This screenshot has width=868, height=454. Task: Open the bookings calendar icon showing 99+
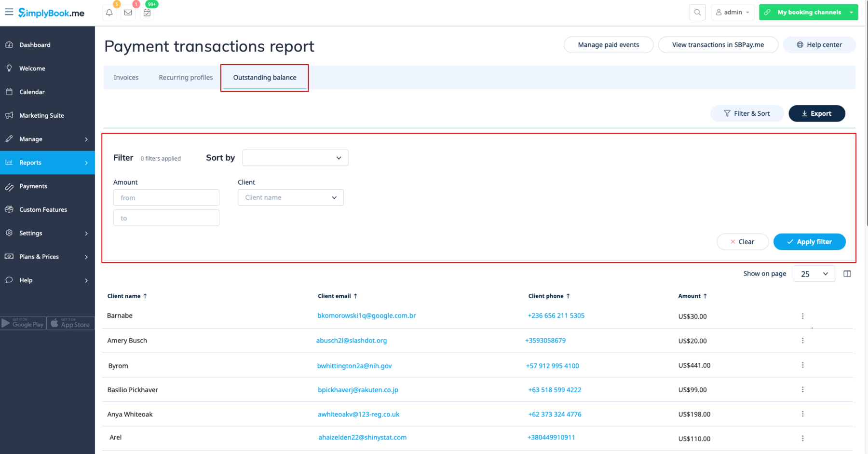point(147,13)
